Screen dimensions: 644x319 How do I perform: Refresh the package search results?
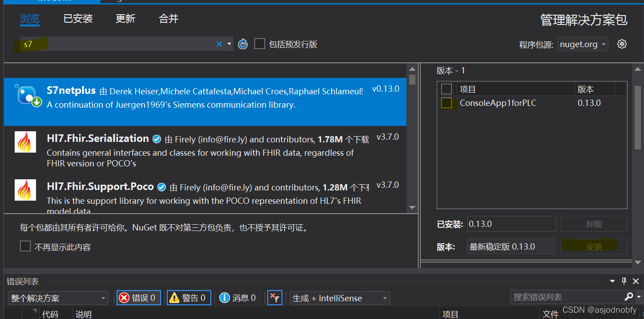(242, 44)
